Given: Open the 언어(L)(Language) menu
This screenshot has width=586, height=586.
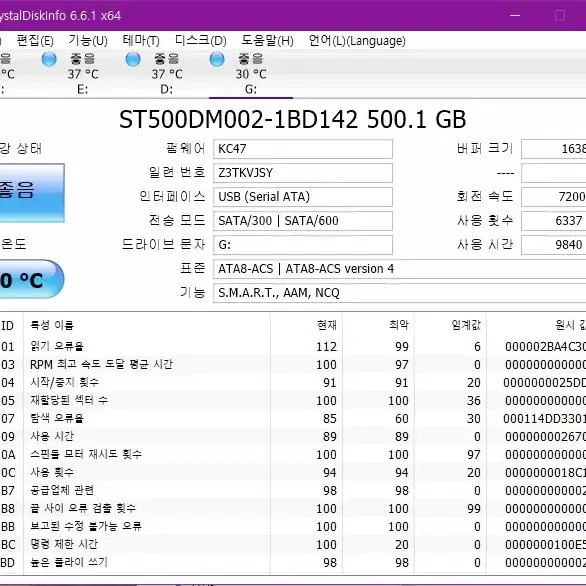Looking at the screenshot, I should 357,40.
